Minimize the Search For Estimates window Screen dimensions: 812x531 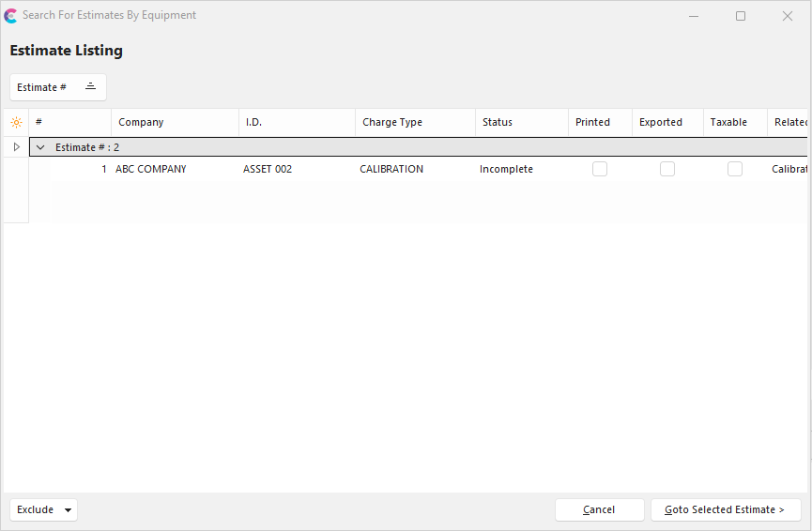[694, 16]
